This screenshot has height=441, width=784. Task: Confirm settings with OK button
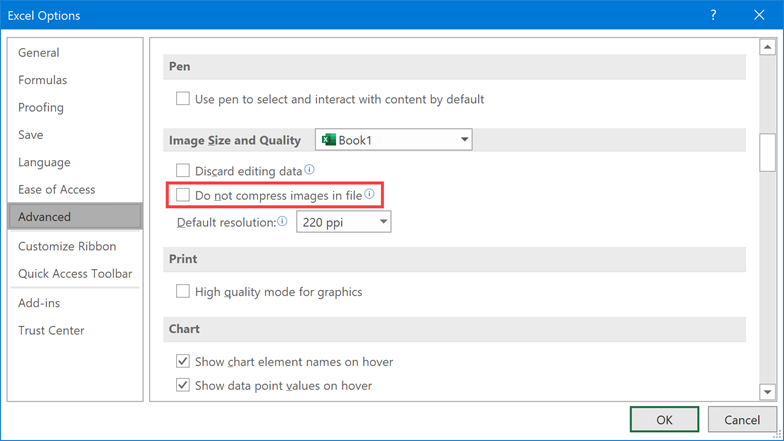(x=664, y=419)
